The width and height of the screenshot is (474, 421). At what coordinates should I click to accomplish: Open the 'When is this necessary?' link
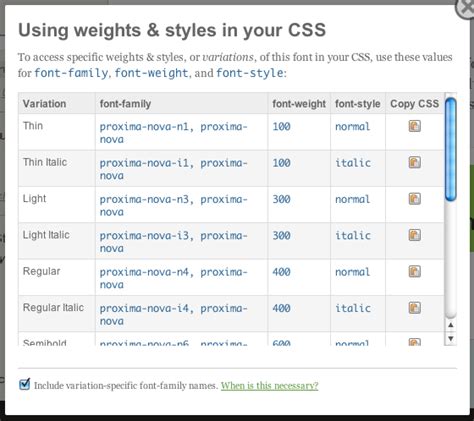pos(269,386)
